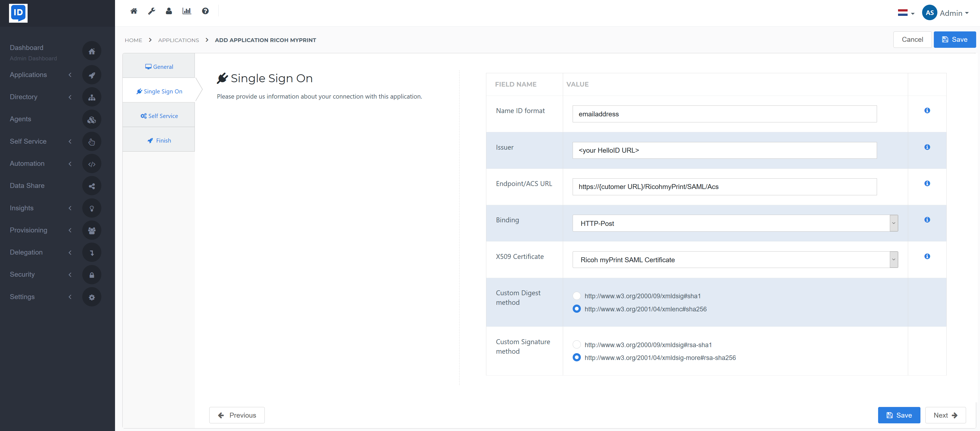
Task: Open APPLICATIONS breadcrumb link
Action: click(x=178, y=40)
